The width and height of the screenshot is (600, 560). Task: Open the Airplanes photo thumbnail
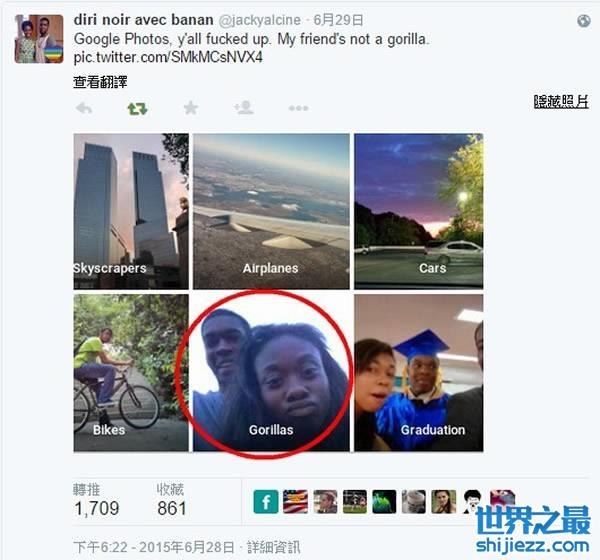point(271,211)
